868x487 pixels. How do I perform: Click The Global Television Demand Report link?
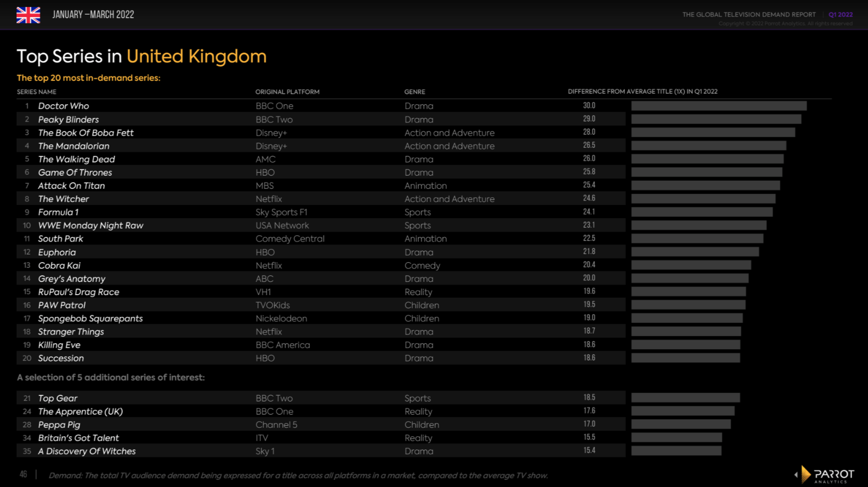point(748,15)
